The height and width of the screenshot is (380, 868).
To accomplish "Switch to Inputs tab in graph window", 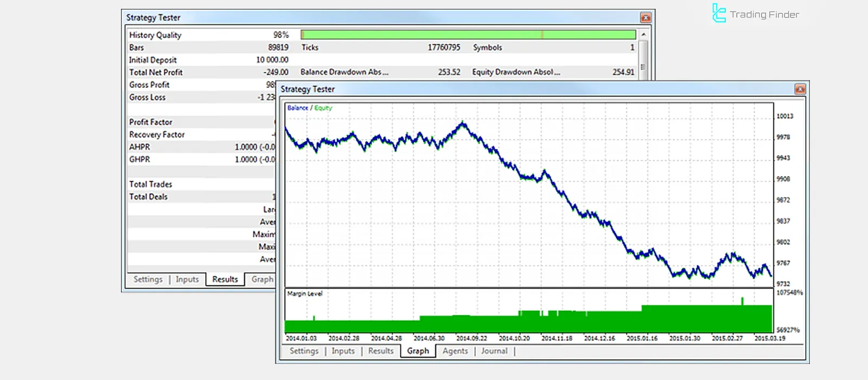I will pos(343,351).
